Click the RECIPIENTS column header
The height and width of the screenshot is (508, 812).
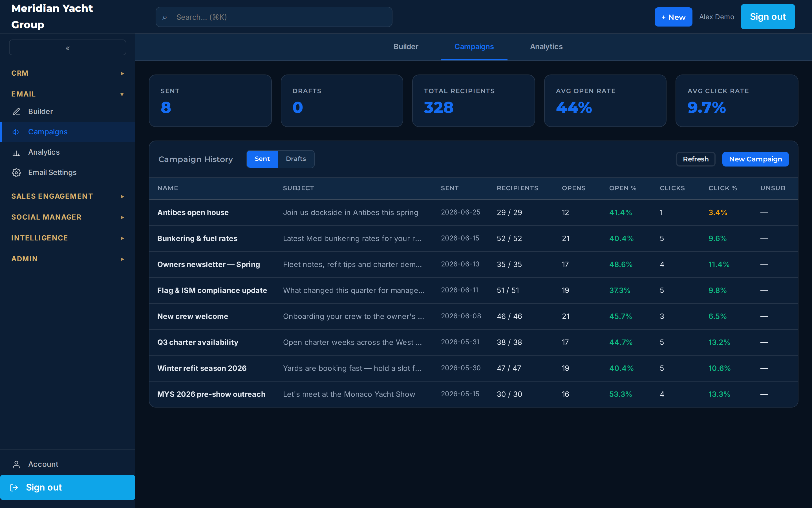click(x=517, y=188)
